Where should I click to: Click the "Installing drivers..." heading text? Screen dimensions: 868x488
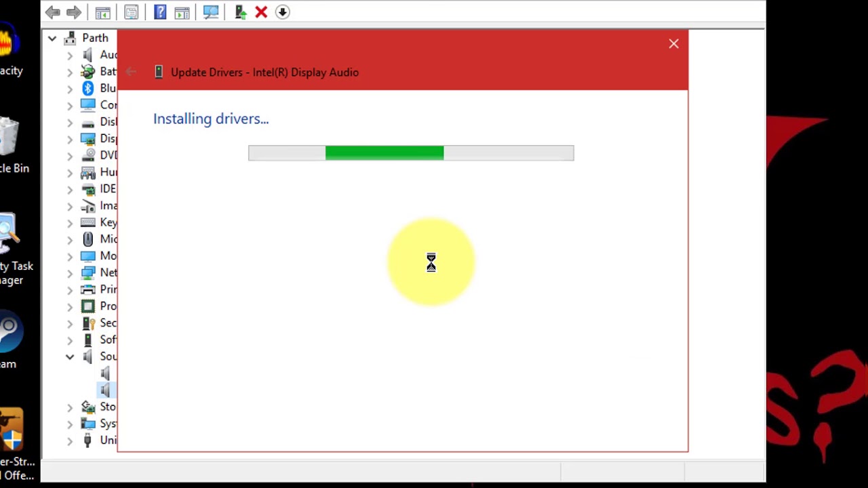point(211,119)
